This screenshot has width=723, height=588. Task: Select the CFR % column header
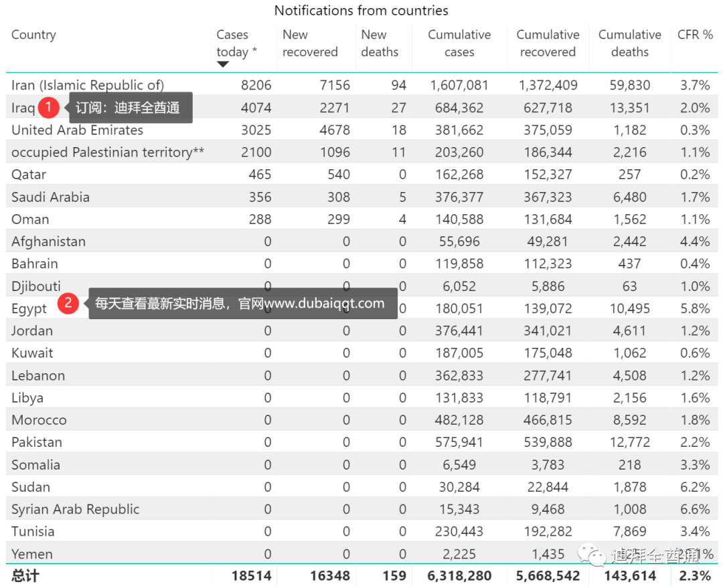click(x=695, y=35)
